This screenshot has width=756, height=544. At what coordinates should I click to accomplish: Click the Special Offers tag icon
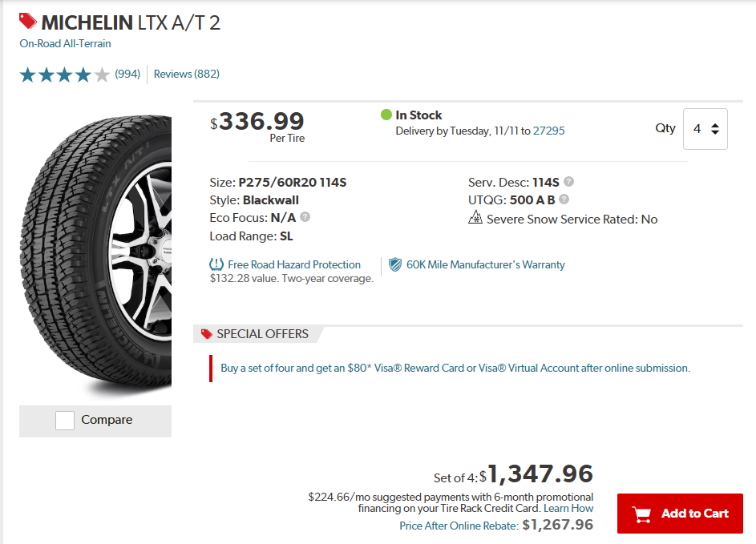pyautogui.click(x=207, y=334)
